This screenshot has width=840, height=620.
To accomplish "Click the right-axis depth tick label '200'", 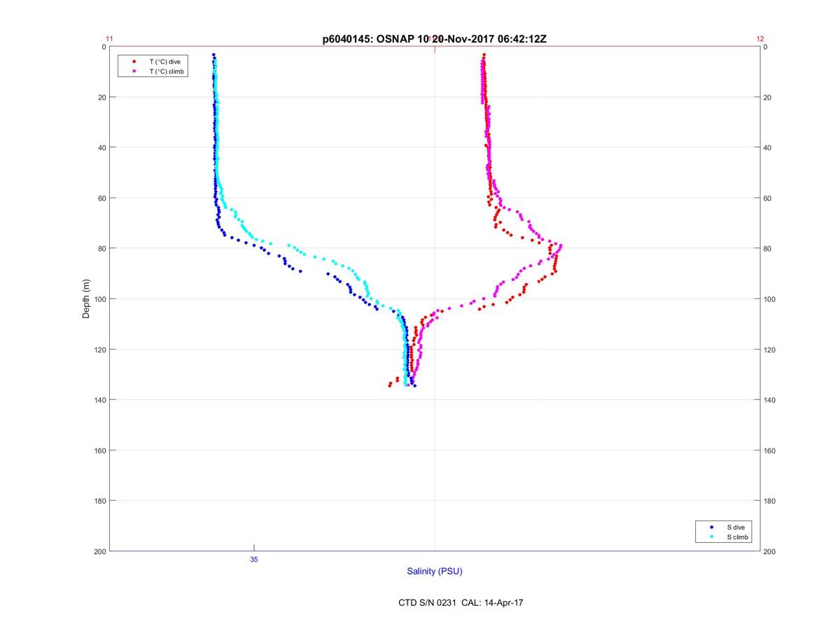I will pos(770,551).
